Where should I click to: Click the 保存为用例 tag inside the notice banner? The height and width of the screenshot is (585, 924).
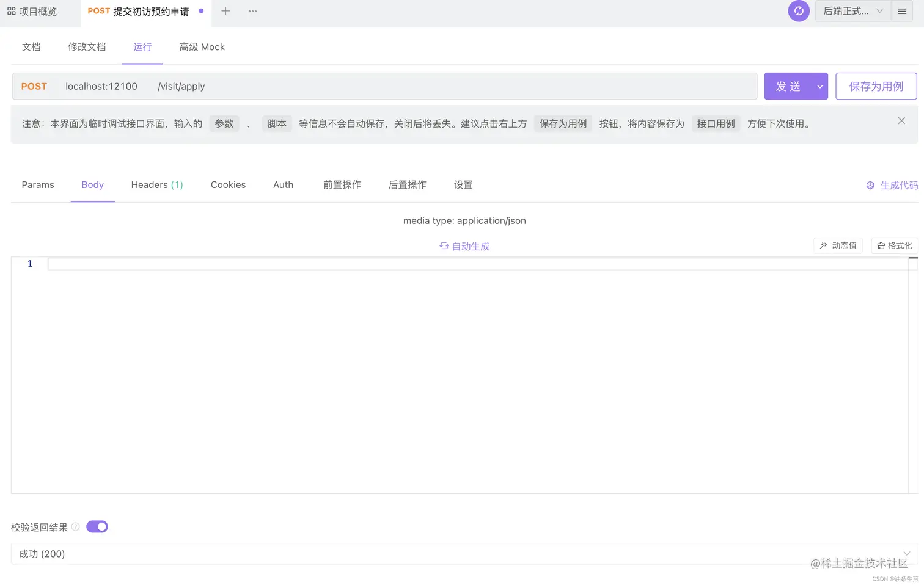tap(563, 123)
